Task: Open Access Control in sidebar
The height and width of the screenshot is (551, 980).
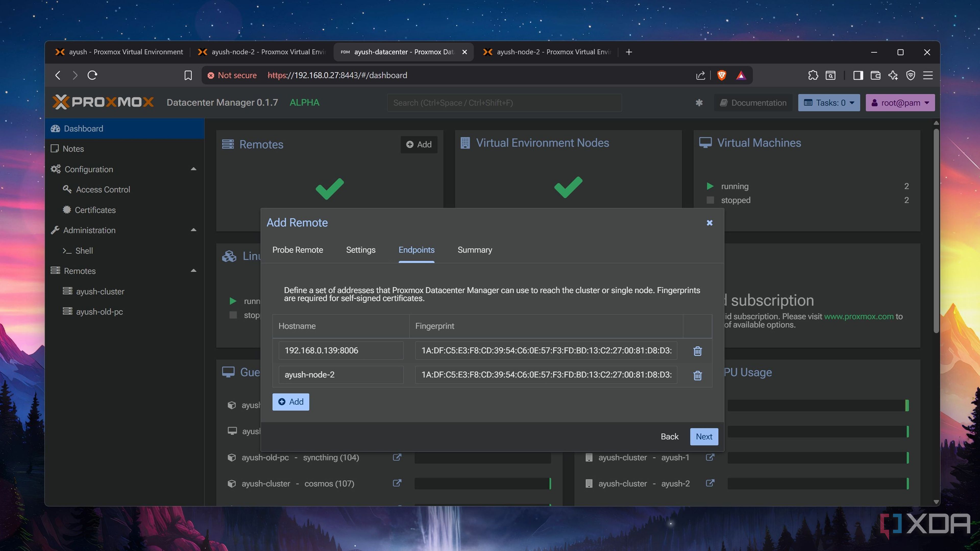Action: click(125, 189)
